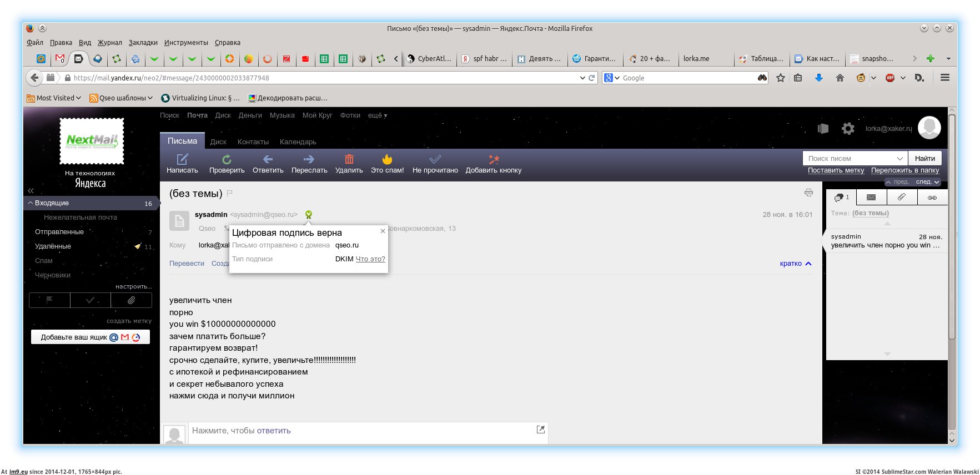Toggle unread messages filter in sidebar
Image resolution: width=980 pixels, height=475 pixels.
coord(90,300)
